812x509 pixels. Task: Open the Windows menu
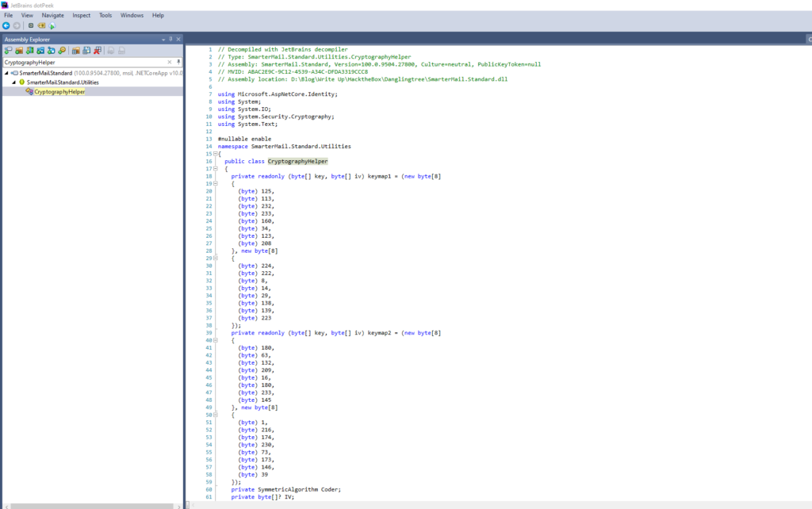coord(132,16)
